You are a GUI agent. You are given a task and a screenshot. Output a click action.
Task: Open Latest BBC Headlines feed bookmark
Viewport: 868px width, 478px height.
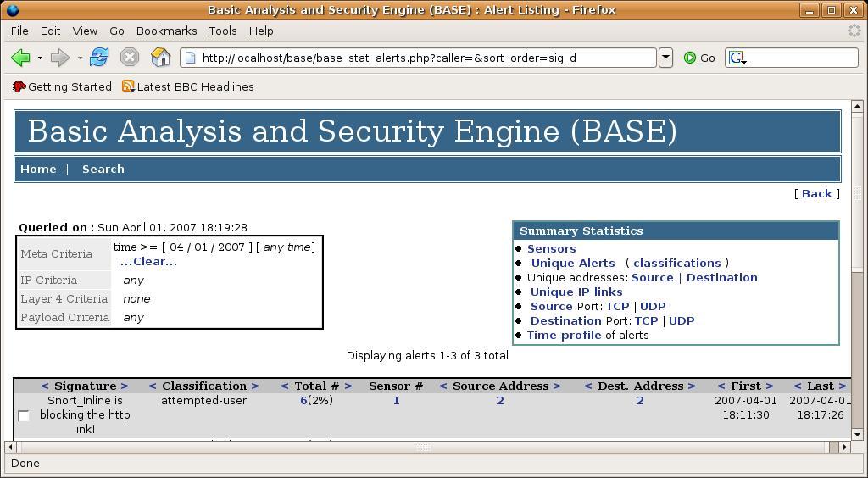[188, 86]
